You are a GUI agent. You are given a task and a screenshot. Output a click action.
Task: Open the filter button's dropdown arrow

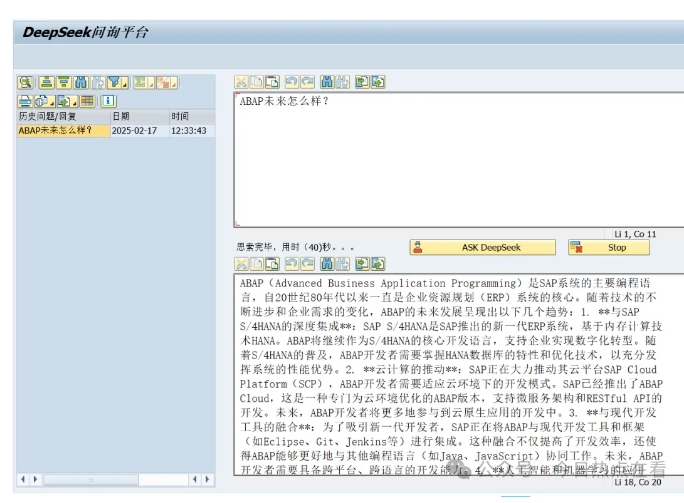[125, 83]
